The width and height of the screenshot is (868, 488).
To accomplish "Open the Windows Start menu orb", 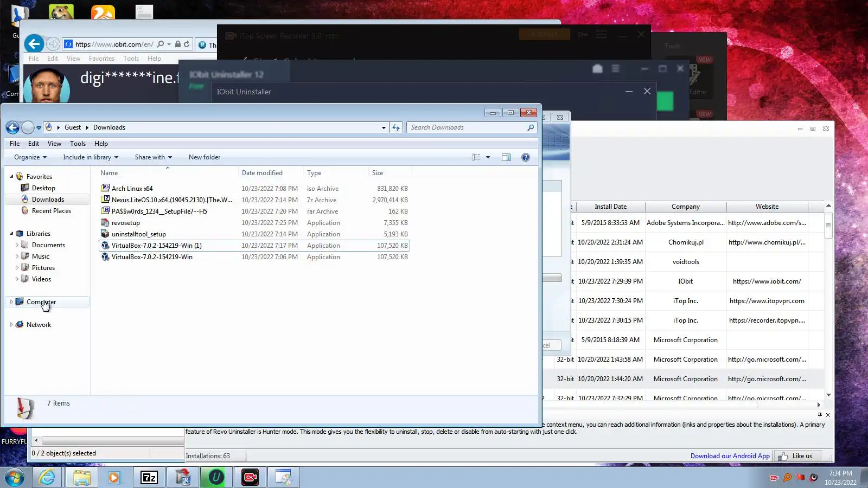I will [x=15, y=477].
